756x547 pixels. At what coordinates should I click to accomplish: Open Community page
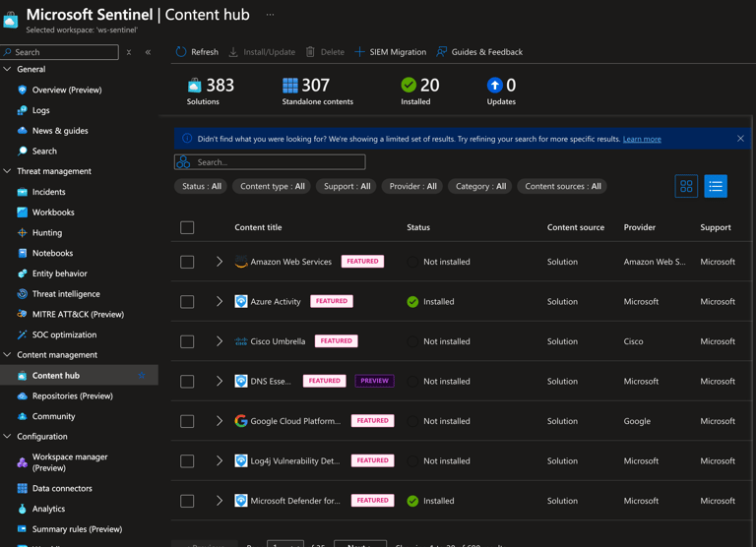tap(53, 416)
